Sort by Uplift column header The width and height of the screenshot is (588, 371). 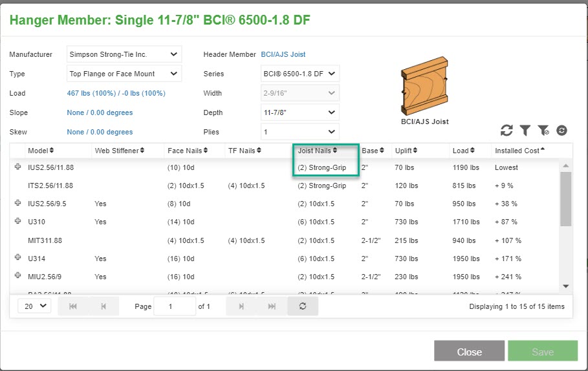click(406, 151)
